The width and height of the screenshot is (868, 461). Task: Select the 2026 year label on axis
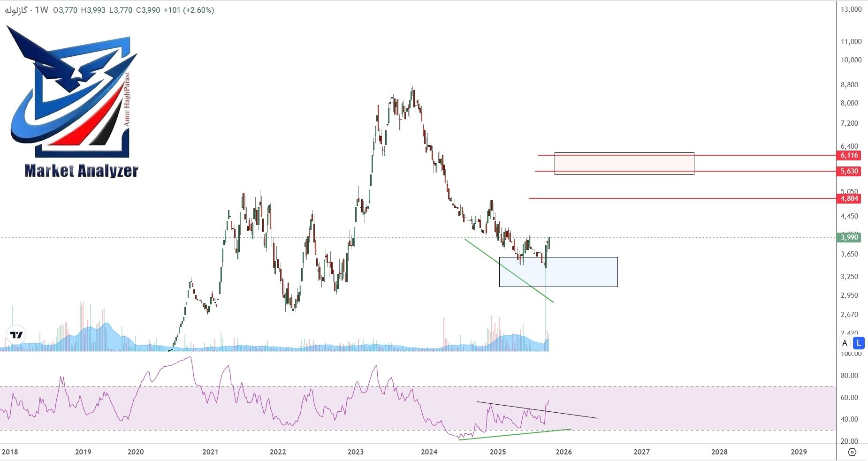[564, 452]
